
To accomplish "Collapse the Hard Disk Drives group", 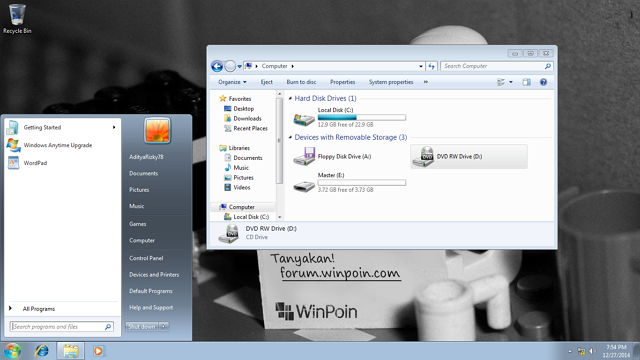I will pyautogui.click(x=290, y=98).
